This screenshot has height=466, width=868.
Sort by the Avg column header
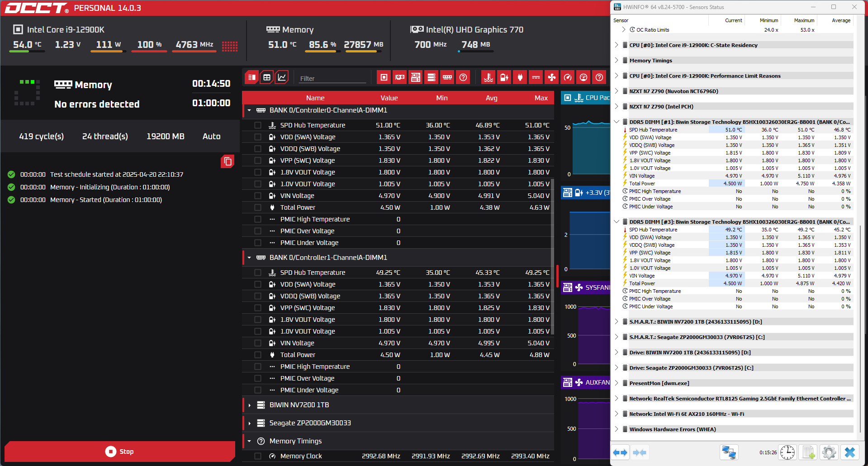(491, 98)
